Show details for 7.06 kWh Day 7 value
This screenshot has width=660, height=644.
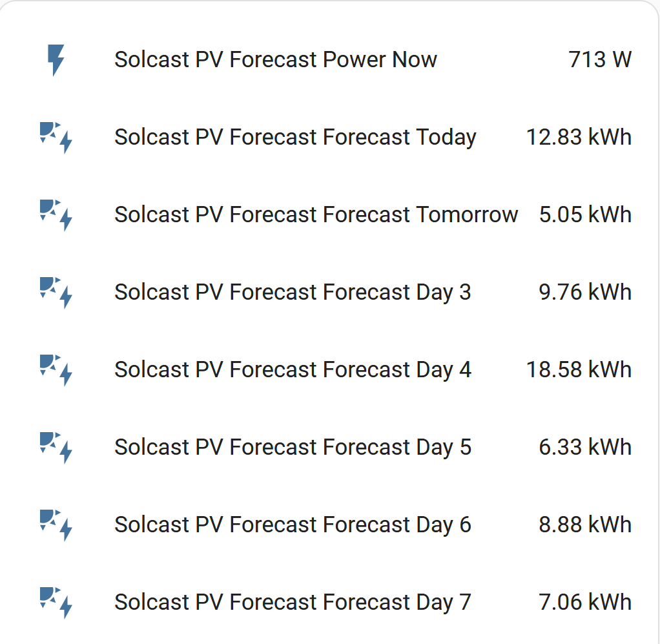coord(586,602)
